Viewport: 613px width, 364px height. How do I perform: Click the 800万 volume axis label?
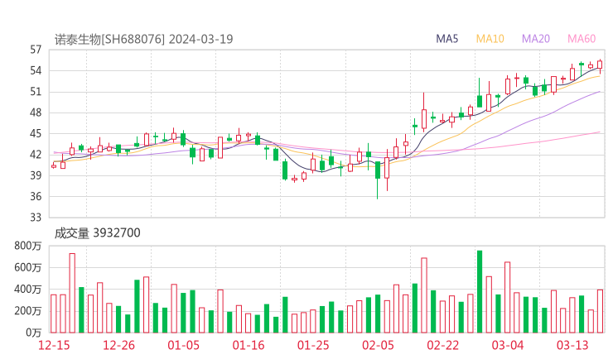coord(28,246)
